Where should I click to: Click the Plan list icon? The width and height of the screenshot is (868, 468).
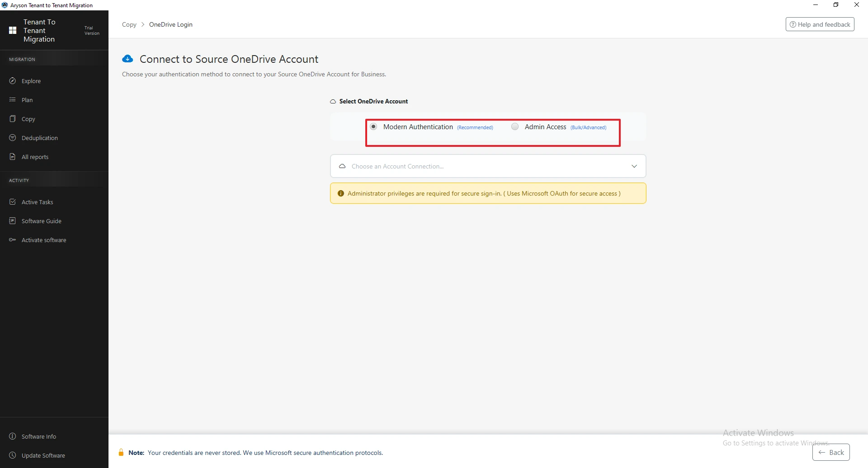tap(13, 100)
